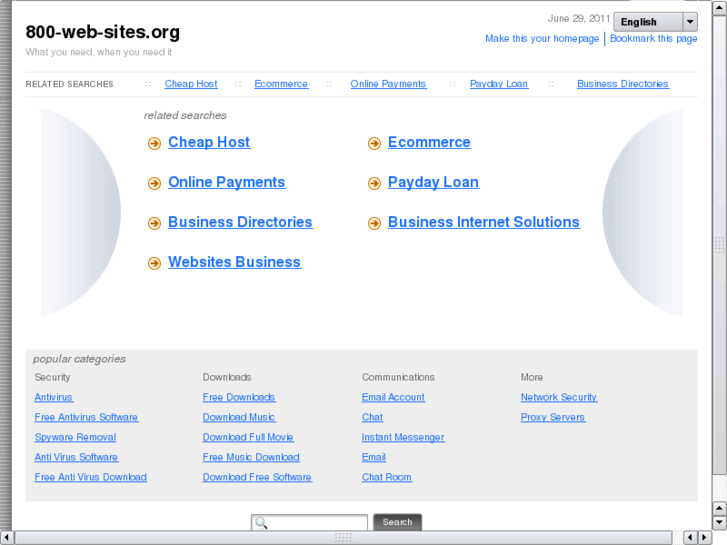Click the Search button
The height and width of the screenshot is (545, 727).
point(397,522)
